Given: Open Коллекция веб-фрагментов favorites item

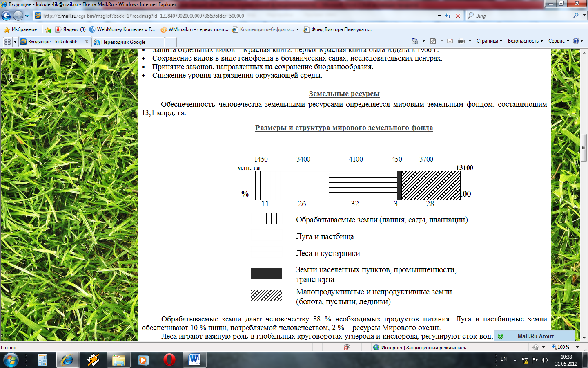Looking at the screenshot, I should (263, 29).
